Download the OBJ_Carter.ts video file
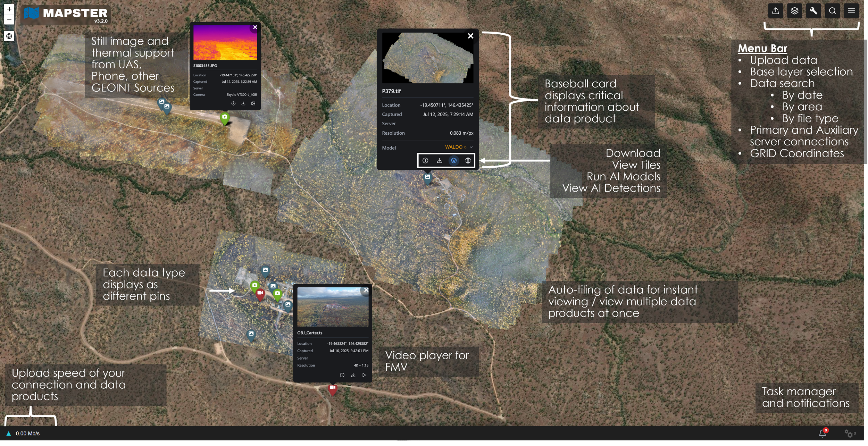 [x=353, y=375]
